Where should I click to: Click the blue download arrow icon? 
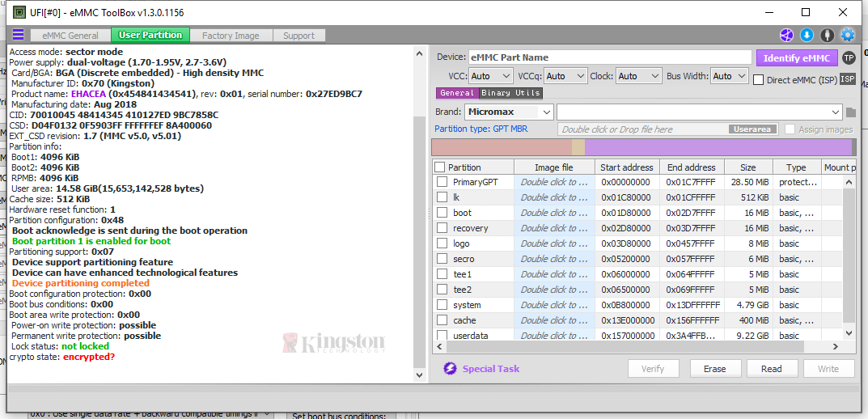(807, 36)
